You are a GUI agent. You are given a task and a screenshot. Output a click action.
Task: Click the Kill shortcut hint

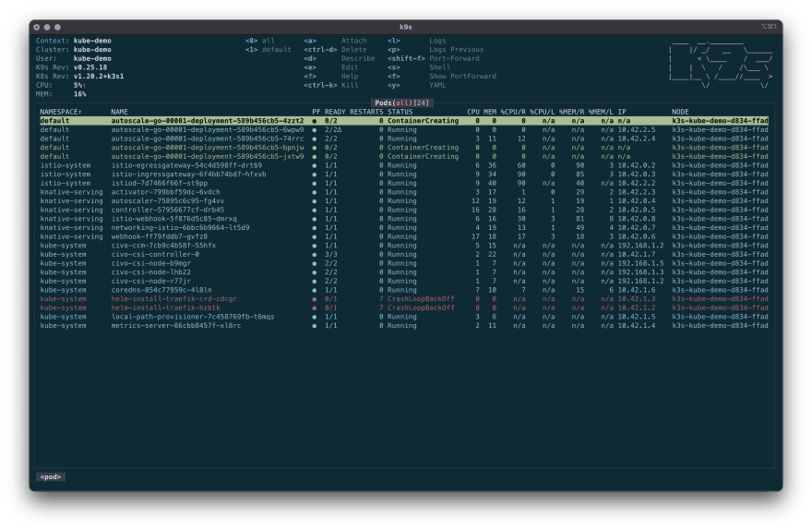point(350,85)
